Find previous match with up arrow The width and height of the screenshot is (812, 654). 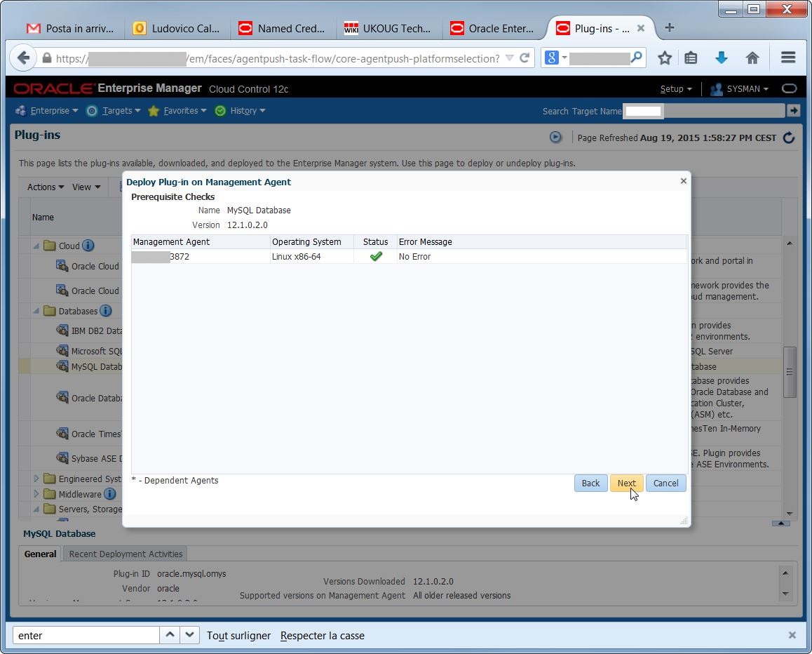point(169,635)
